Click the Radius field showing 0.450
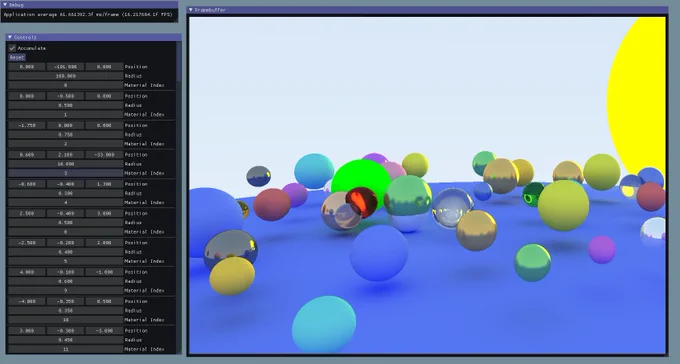 pyautogui.click(x=65, y=340)
